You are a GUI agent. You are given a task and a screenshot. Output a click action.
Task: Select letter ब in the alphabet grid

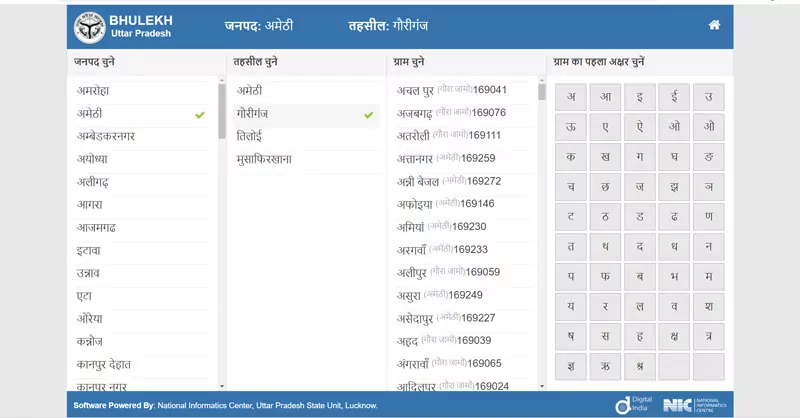[640, 277]
